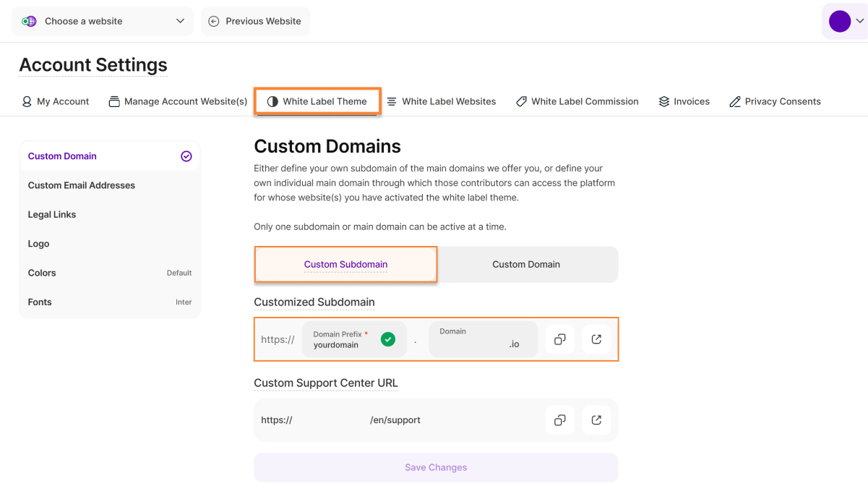868x489 pixels.
Task: Select the Custom Subdomain toggle option
Action: (345, 264)
